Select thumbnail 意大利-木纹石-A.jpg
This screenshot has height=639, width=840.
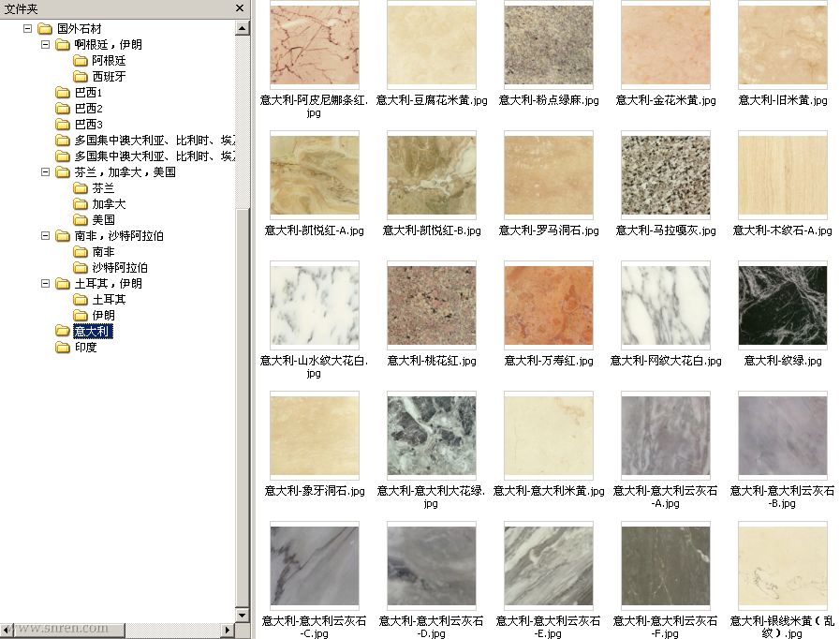point(783,175)
